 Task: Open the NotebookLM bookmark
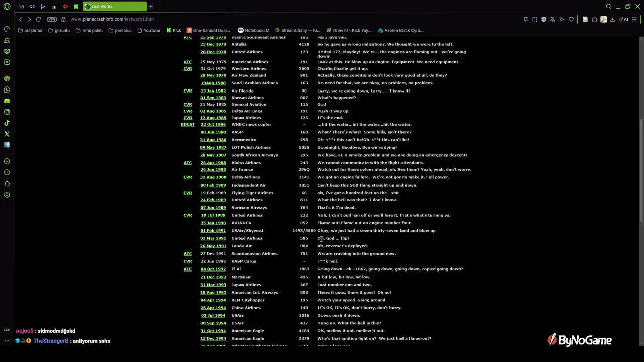click(x=254, y=30)
